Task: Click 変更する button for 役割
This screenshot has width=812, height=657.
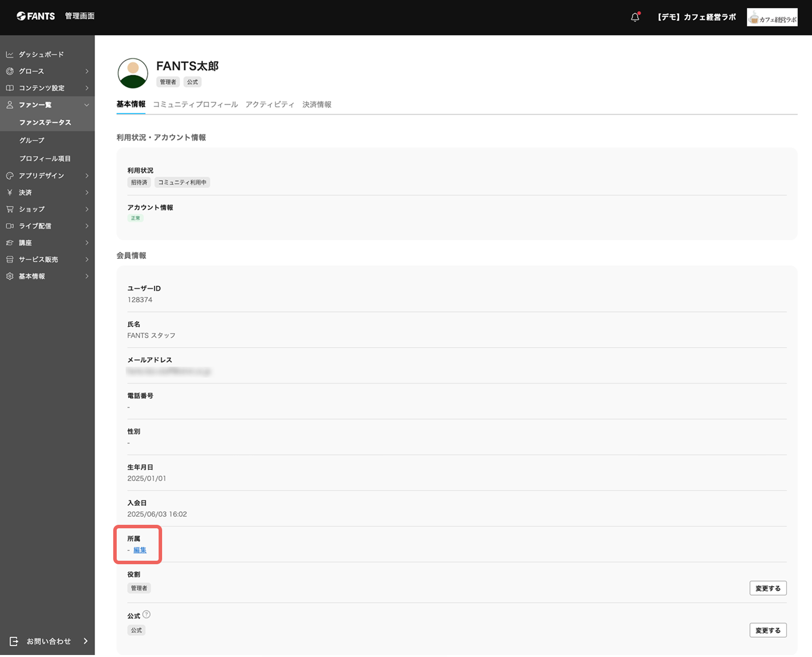Action: pyautogui.click(x=768, y=588)
